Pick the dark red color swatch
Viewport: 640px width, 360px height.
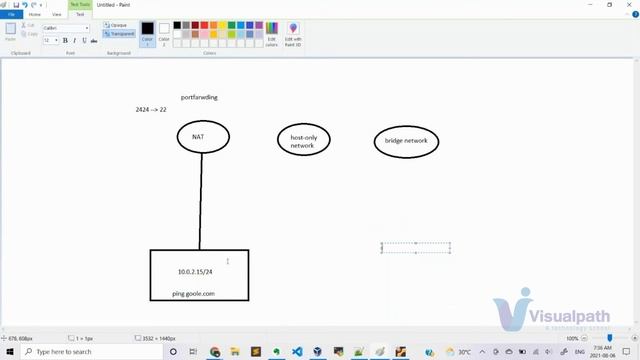pos(195,25)
